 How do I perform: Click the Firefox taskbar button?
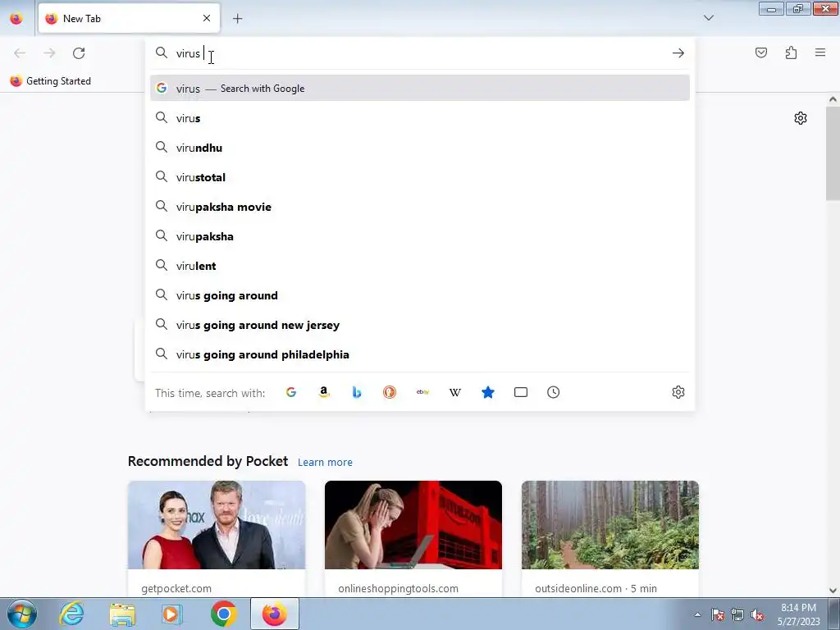(274, 614)
